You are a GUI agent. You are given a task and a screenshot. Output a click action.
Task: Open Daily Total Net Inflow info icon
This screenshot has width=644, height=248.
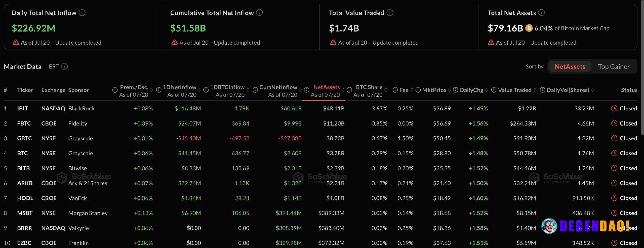tap(82, 13)
